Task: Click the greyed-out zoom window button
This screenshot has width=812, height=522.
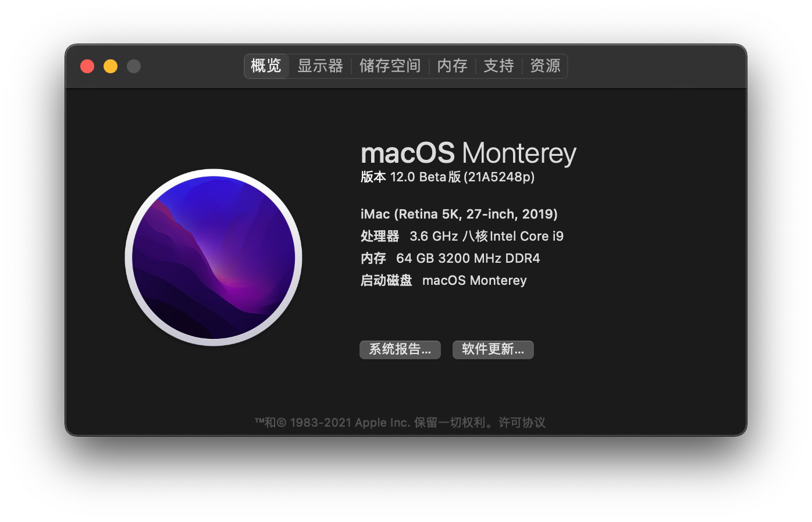Action: coord(134,66)
